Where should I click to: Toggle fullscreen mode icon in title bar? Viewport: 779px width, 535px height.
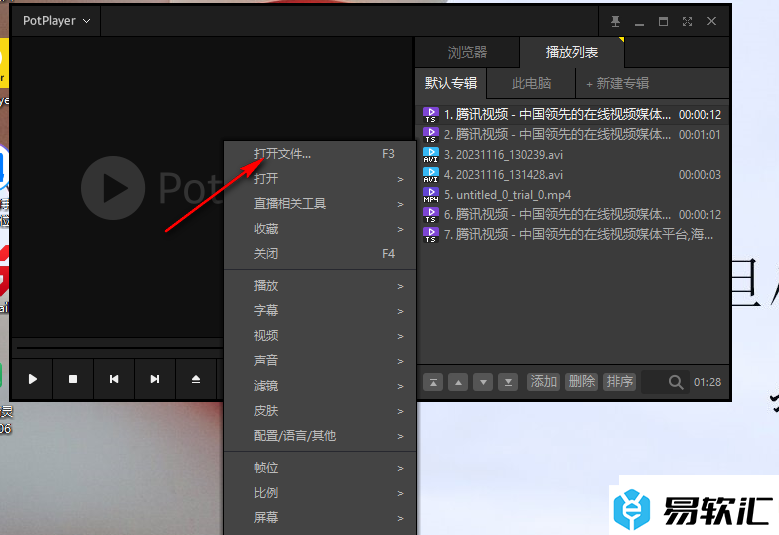point(688,21)
